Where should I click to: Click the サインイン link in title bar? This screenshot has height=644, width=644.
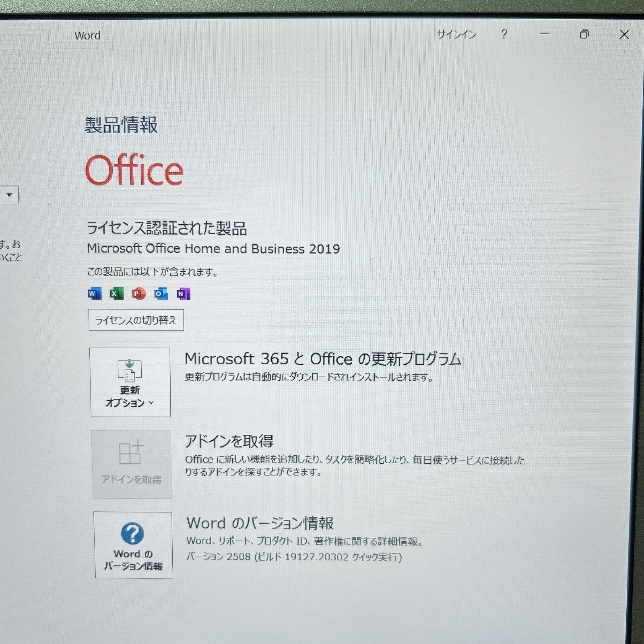(x=456, y=35)
